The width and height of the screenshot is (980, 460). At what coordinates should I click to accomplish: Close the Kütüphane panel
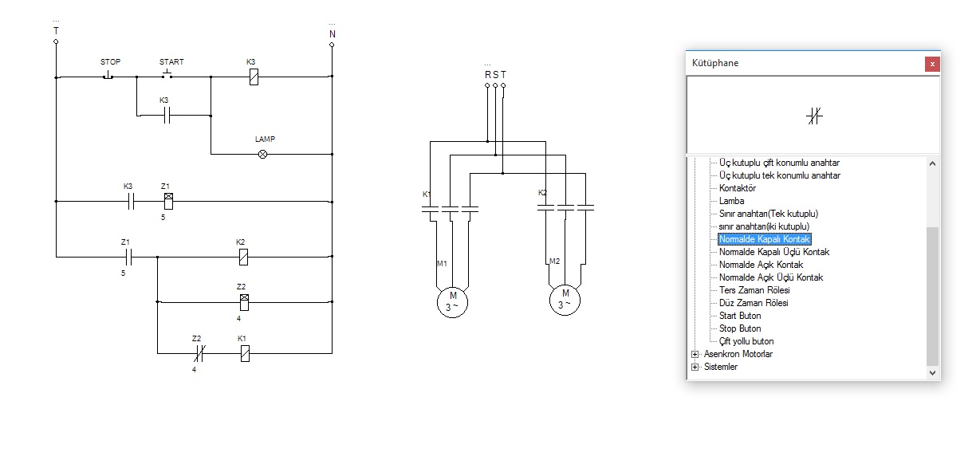coord(932,64)
